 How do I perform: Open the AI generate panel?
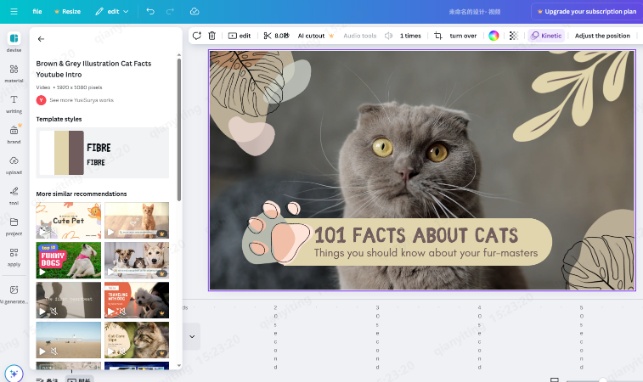pos(14,294)
